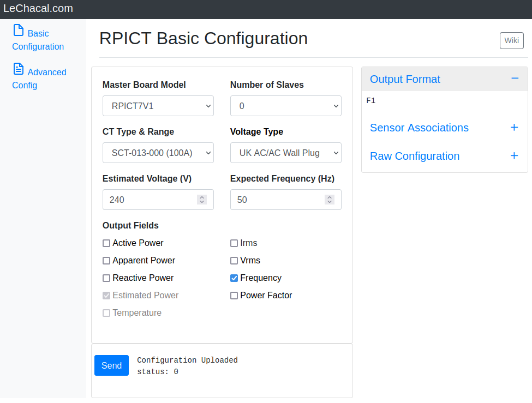This screenshot has width=532, height=403.
Task: Expand Sensor Associations with the plus icon
Action: [x=514, y=127]
